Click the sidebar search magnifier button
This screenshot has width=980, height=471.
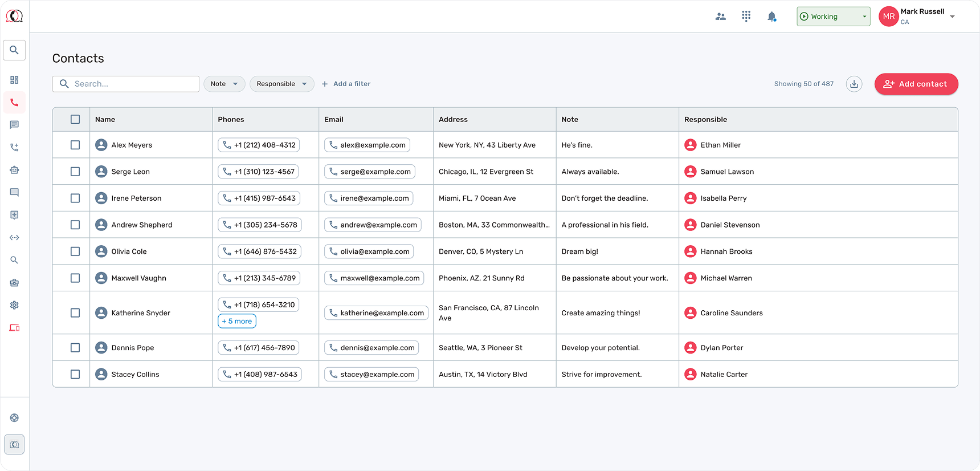tap(14, 50)
